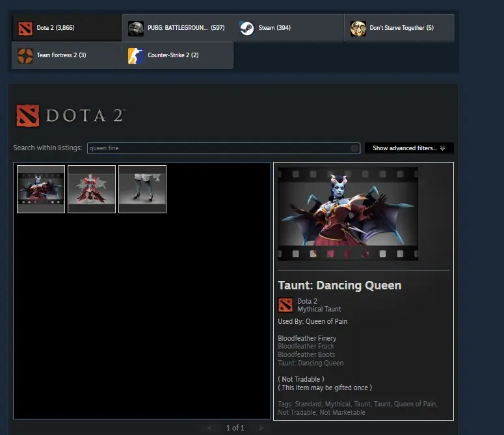
Task: Click the 1 of 1 page indicator
Action: [x=235, y=428]
